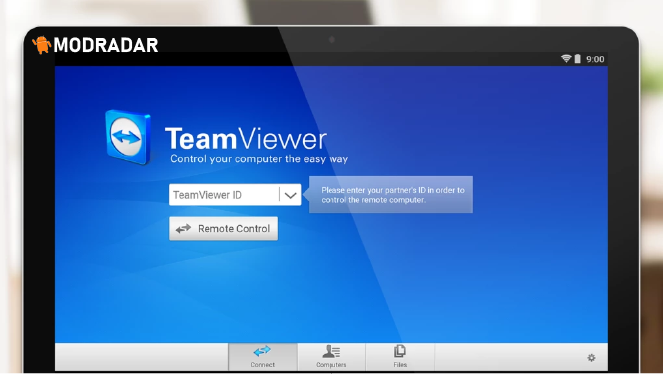Open the Files tab
This screenshot has height=374, width=663.
[x=400, y=357]
